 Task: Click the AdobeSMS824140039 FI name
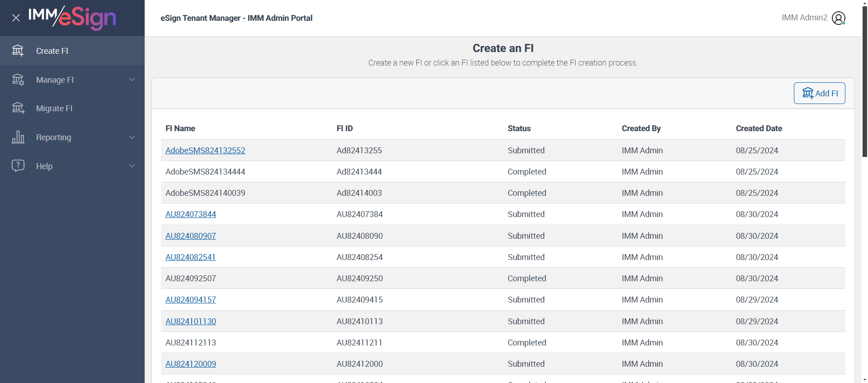click(x=205, y=193)
